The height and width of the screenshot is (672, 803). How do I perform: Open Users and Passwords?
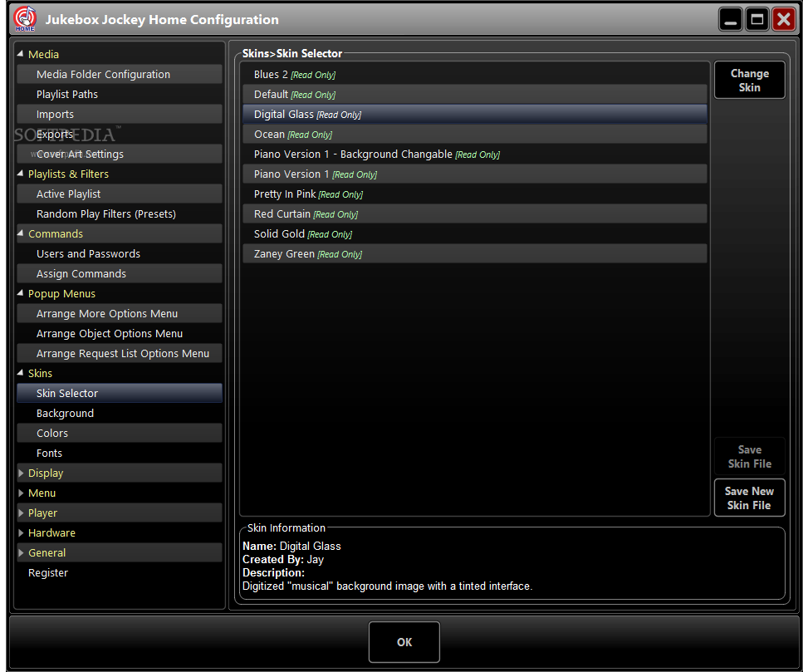point(120,254)
